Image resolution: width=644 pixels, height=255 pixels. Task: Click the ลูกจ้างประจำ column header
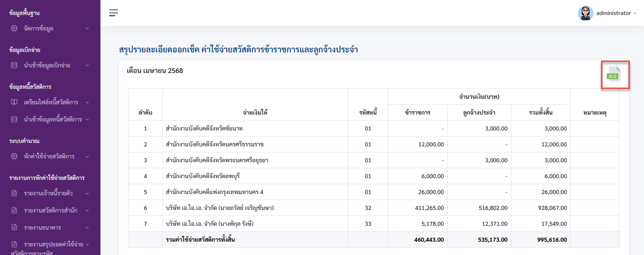[x=479, y=112]
